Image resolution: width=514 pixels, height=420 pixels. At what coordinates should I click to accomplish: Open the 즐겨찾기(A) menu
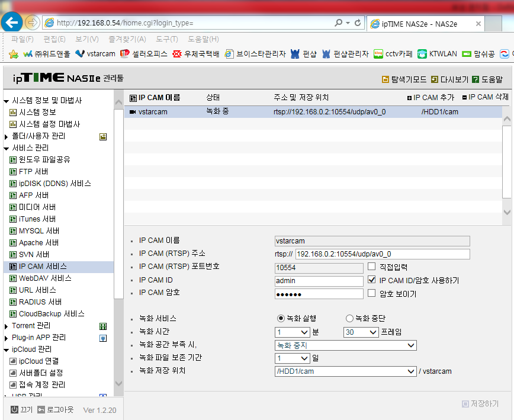pos(127,39)
